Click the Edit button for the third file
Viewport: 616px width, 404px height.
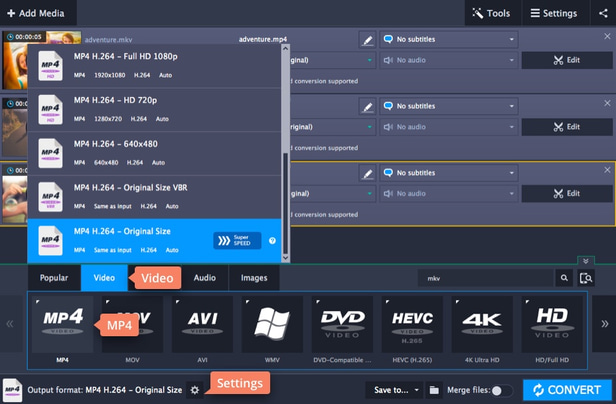tap(567, 193)
